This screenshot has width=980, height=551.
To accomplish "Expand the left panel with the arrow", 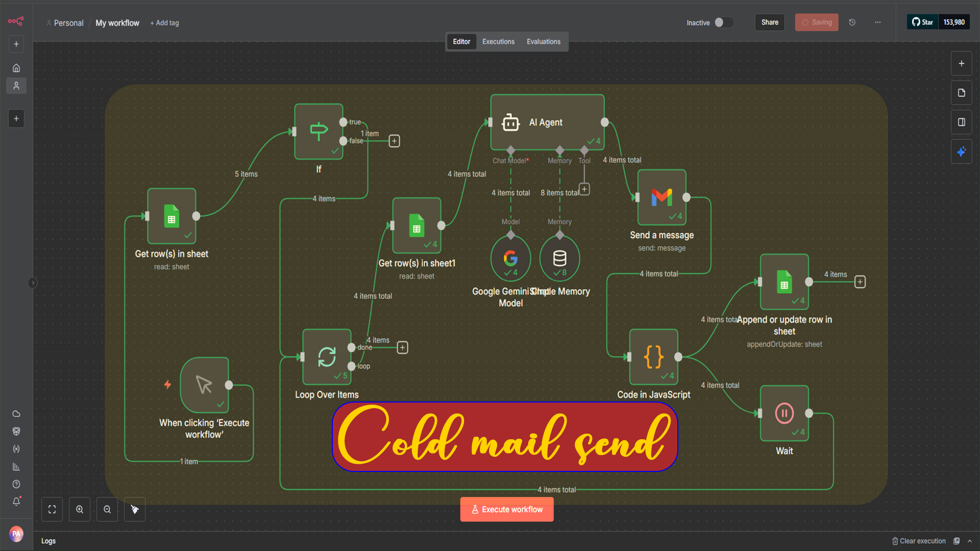I will (x=33, y=283).
